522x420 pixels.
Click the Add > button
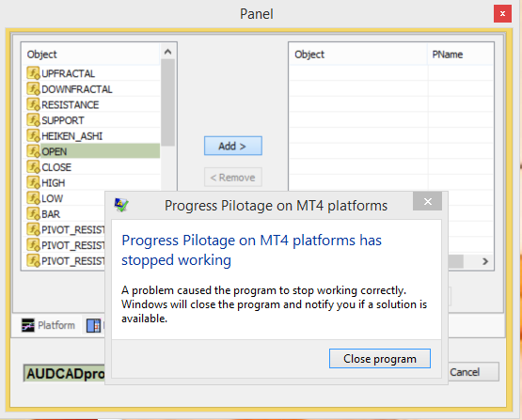pos(233,146)
